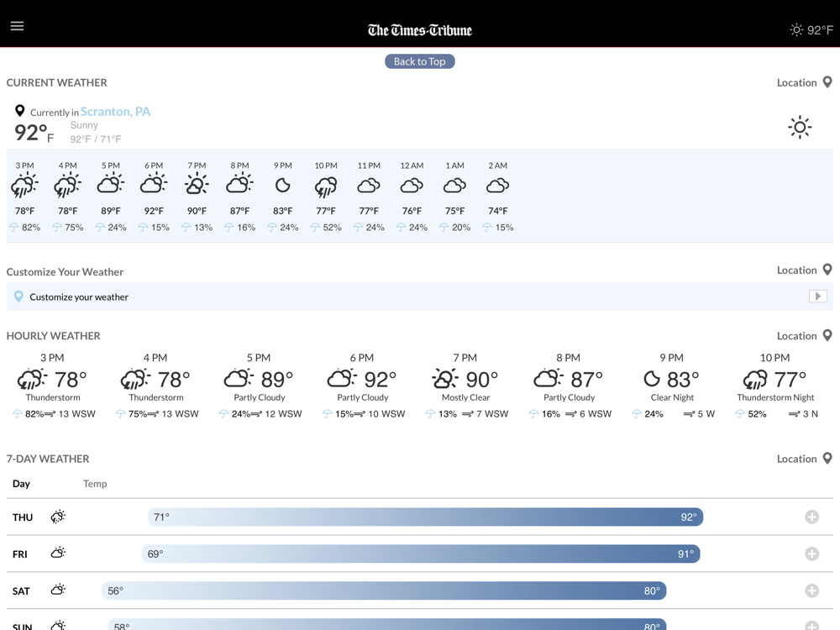840x630 pixels.
Task: Open Location for Hourly Weather section
Action: coord(804,336)
